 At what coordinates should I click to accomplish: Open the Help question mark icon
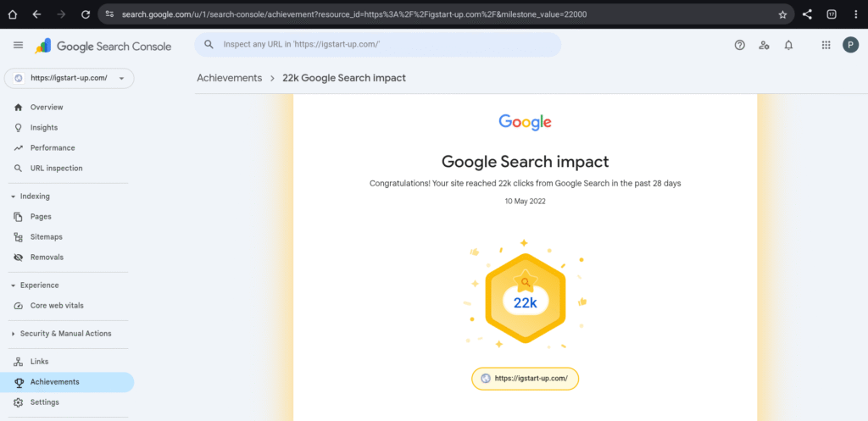(739, 46)
